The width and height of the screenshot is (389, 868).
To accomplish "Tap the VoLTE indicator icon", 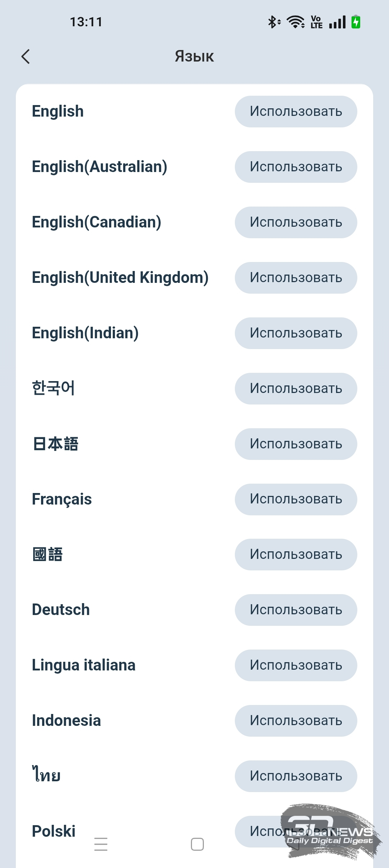I will coord(316,22).
